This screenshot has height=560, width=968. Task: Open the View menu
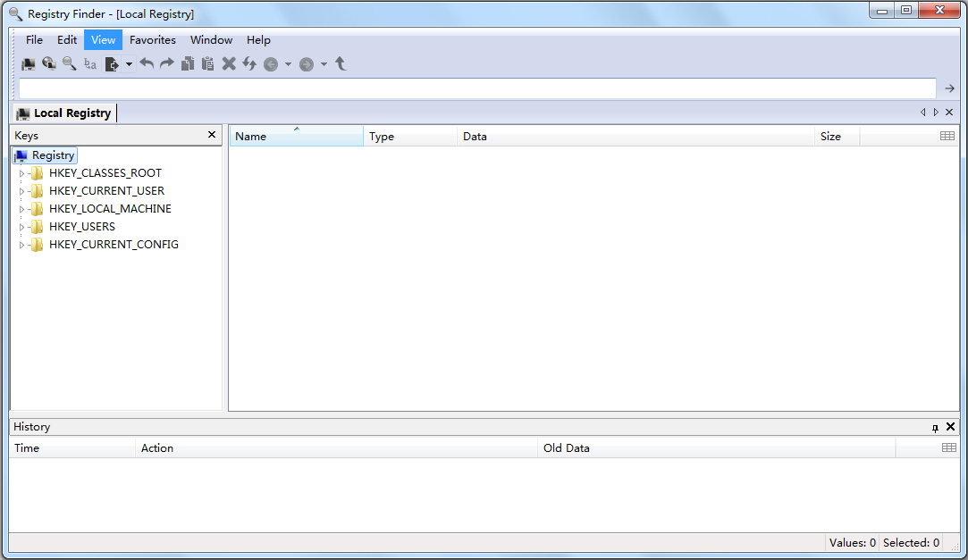pyautogui.click(x=103, y=40)
